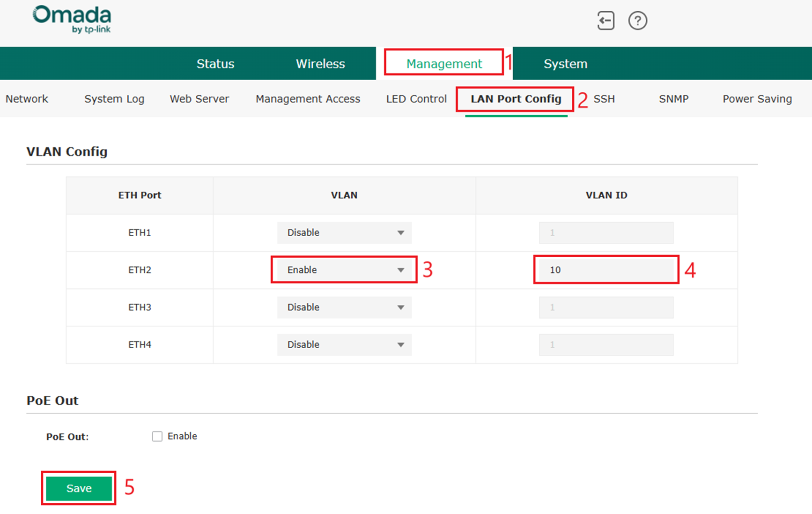Viewport: 812px width, 514px height.
Task: Click the logout icon in header
Action: [605, 21]
